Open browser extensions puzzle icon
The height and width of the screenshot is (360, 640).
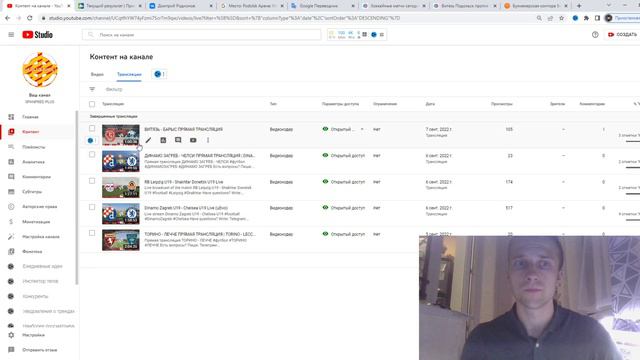(x=586, y=18)
